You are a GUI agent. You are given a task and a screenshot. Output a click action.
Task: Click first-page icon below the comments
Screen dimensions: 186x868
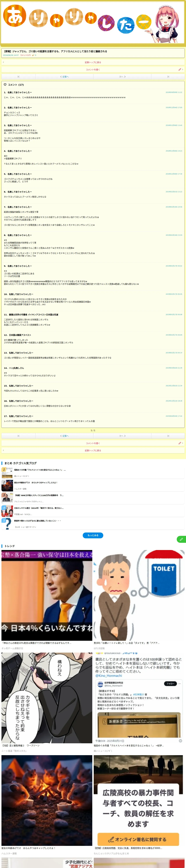(18, 436)
